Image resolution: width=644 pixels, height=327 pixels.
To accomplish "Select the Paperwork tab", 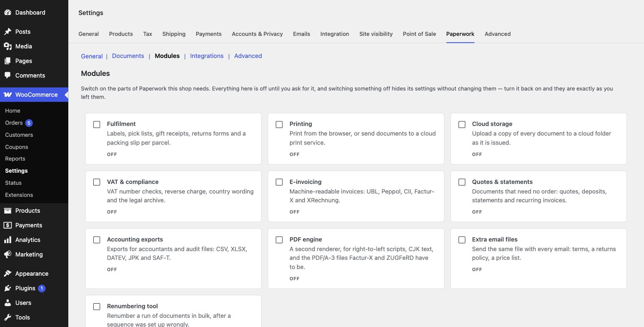I will 460,34.
